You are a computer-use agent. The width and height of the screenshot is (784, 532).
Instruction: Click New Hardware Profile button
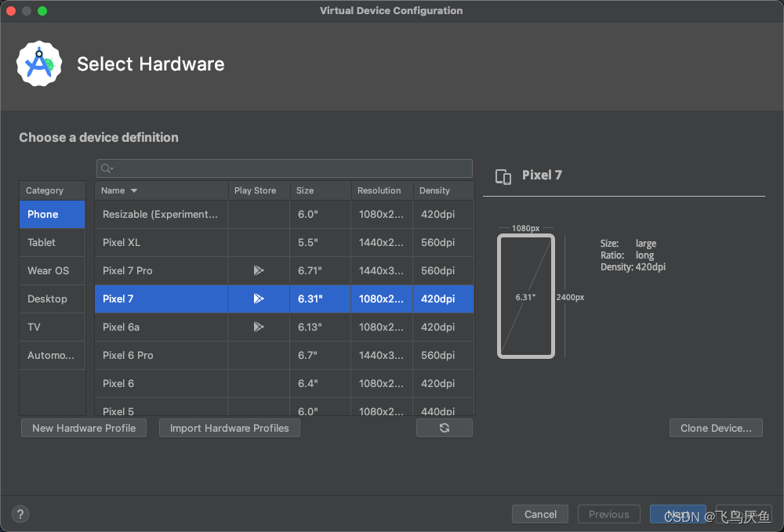pos(84,428)
